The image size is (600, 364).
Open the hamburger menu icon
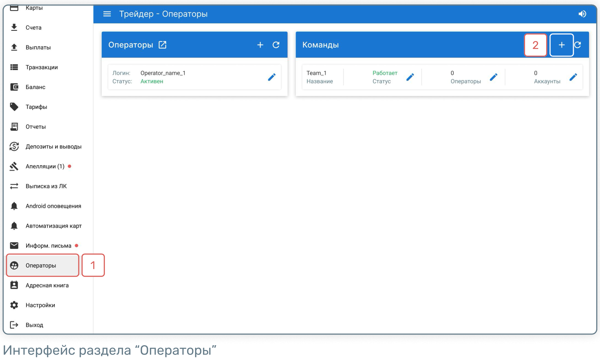pyautogui.click(x=107, y=14)
